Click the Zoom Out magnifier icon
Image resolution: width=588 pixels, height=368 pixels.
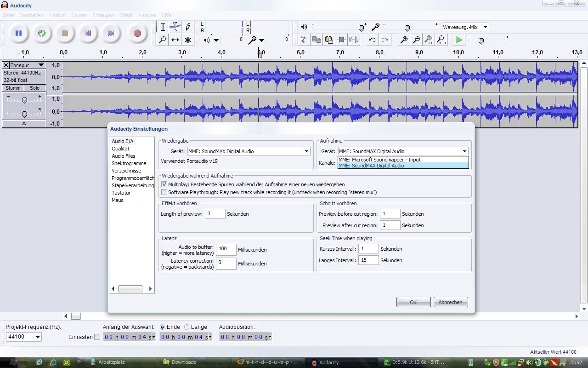[x=416, y=40]
